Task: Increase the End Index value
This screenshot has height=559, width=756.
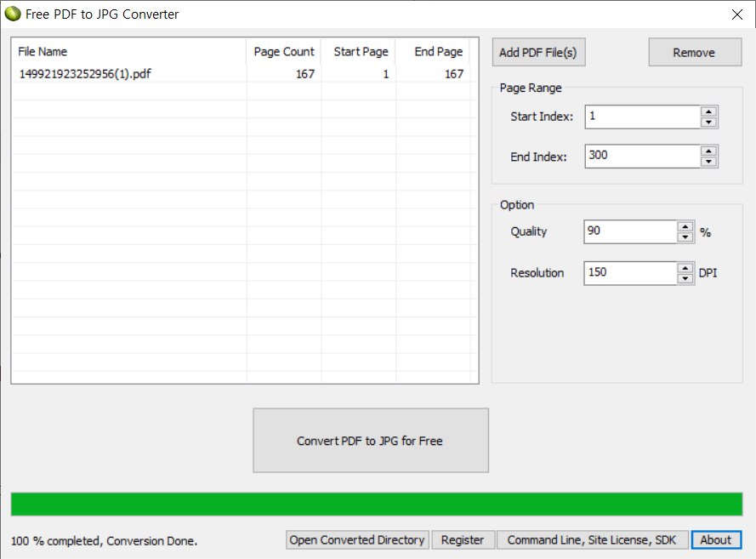Action: point(708,151)
